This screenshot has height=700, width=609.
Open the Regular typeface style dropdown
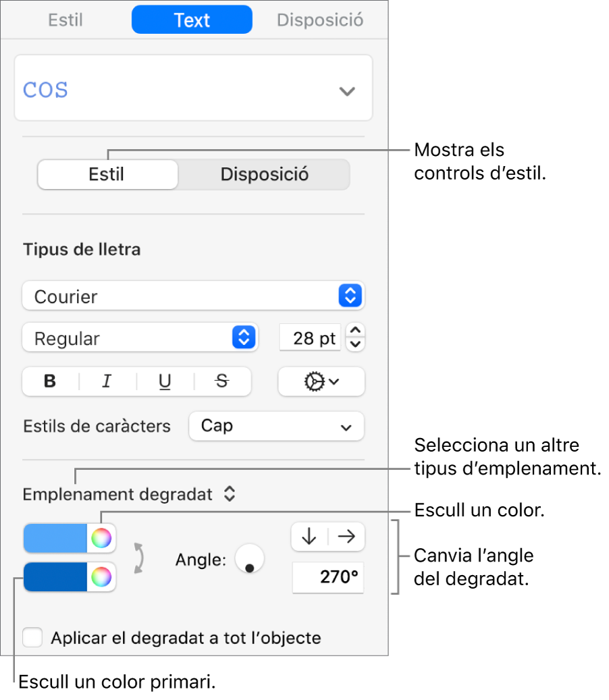[140, 338]
